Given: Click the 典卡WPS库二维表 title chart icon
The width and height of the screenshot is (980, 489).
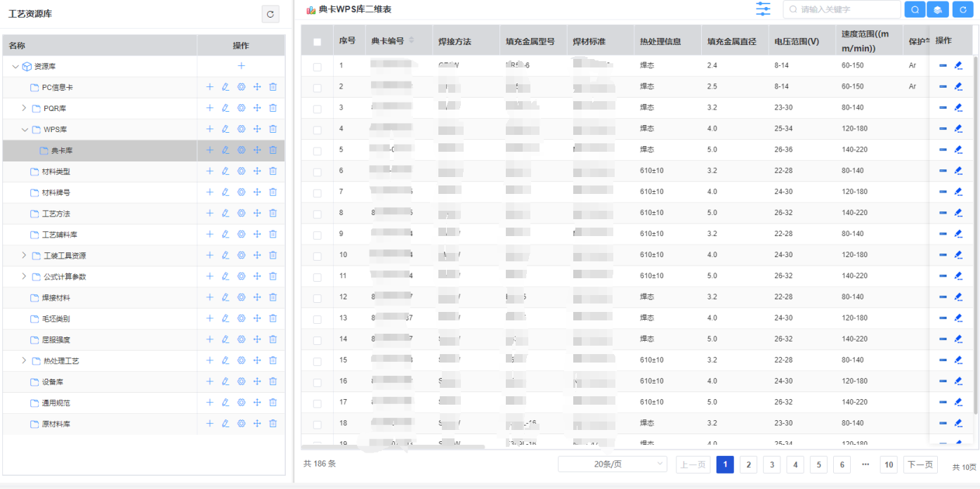Looking at the screenshot, I should [311, 10].
